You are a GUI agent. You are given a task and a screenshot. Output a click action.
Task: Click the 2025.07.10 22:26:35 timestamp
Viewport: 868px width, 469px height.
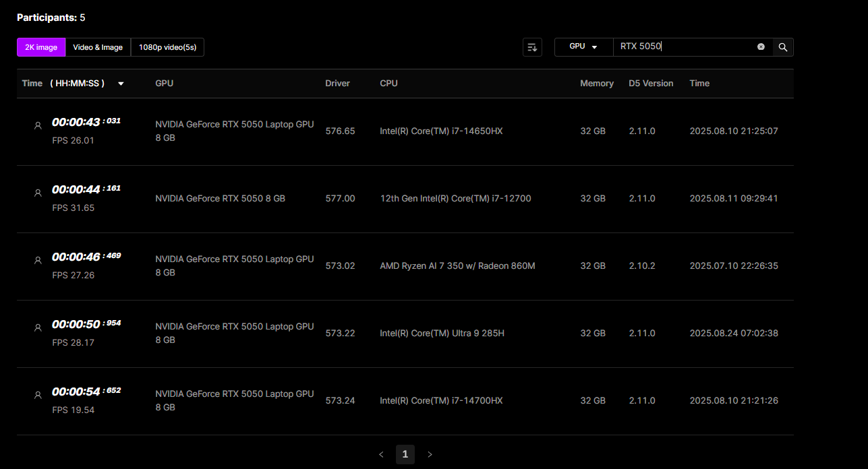[x=734, y=266]
